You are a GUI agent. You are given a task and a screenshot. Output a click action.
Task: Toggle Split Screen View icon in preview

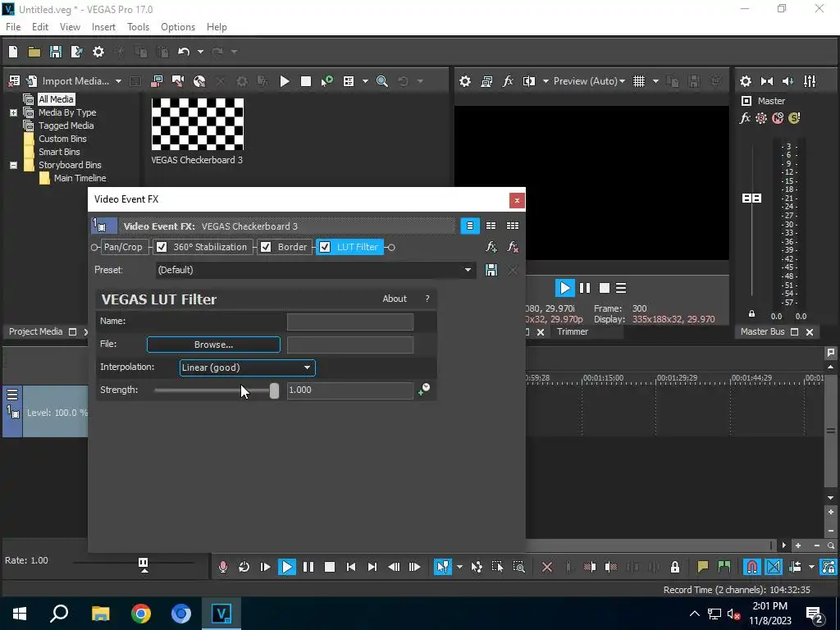tap(529, 81)
